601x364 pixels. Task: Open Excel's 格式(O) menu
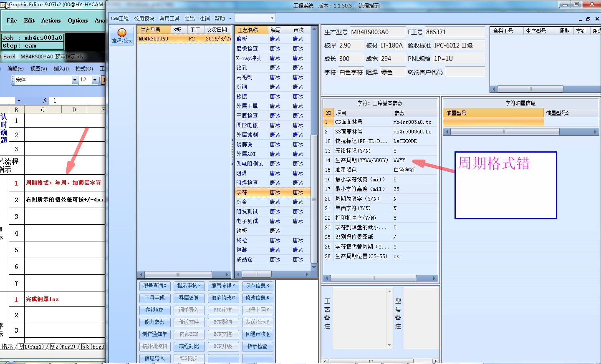84,69
